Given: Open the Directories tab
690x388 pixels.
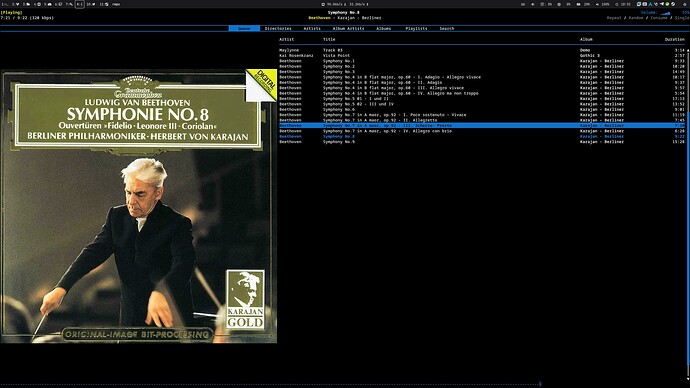Looking at the screenshot, I should 278,29.
